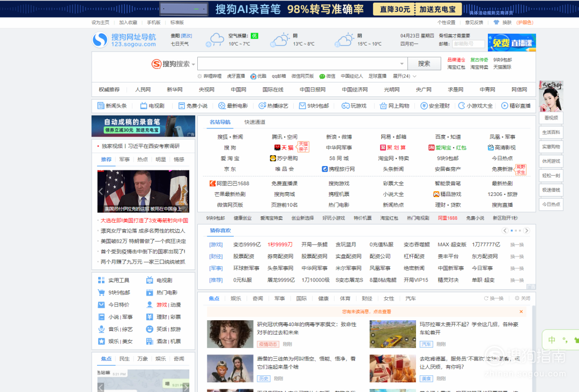The width and height of the screenshot is (579, 392).
Task: Click the TV icon beside 电视剧 in sidebar
Action: 150,280
